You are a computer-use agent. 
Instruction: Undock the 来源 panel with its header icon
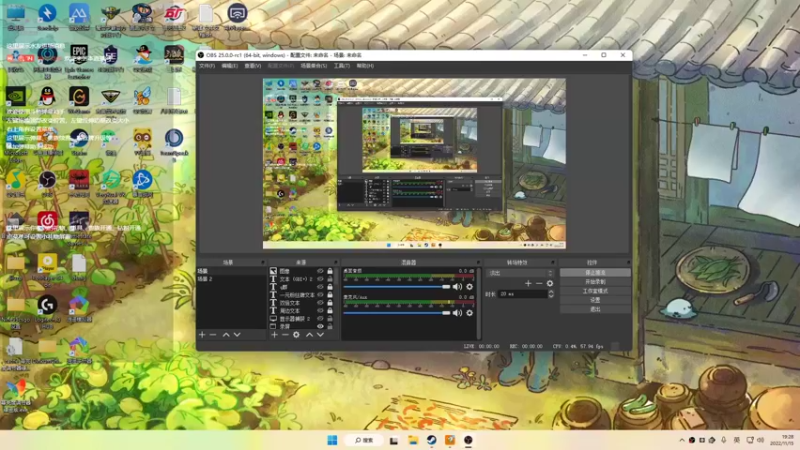tap(336, 262)
